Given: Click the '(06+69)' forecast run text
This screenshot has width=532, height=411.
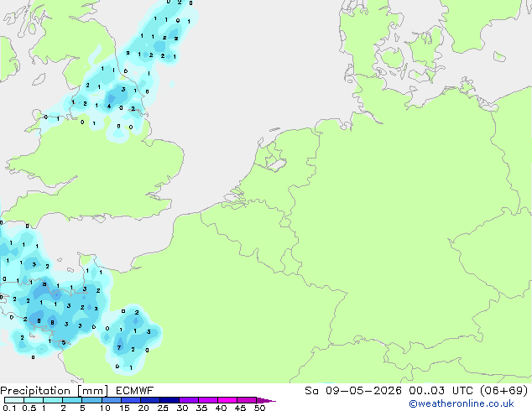Looking at the screenshot, I should 505,391.
